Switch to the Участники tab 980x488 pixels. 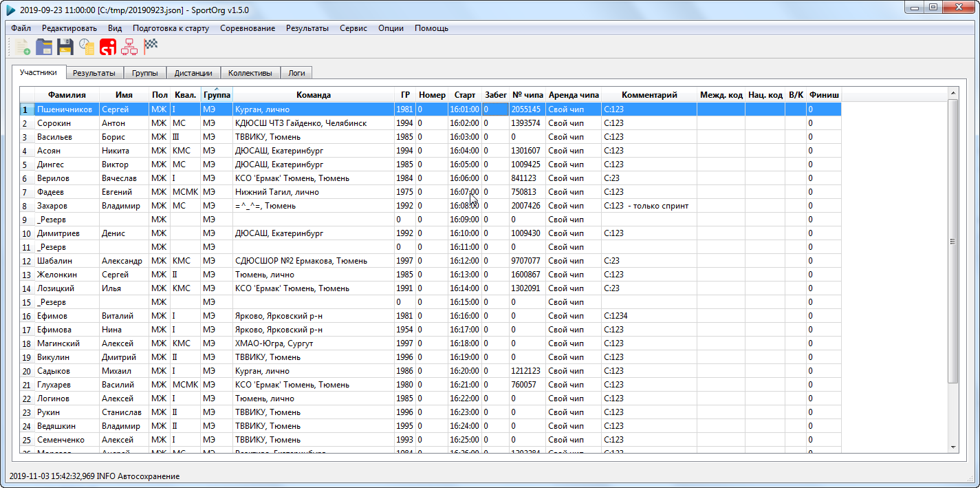pyautogui.click(x=39, y=72)
